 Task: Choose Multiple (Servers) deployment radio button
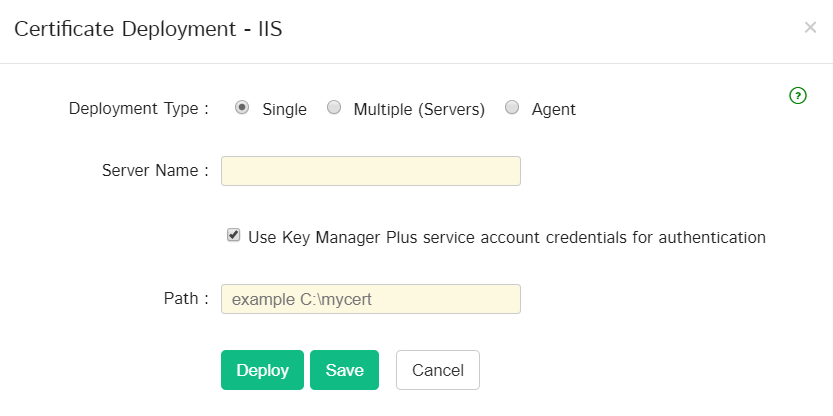tap(334, 108)
